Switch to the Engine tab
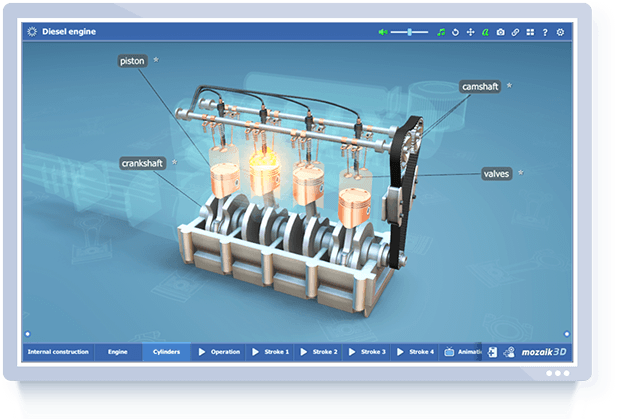The height and width of the screenshot is (419, 621). (118, 352)
